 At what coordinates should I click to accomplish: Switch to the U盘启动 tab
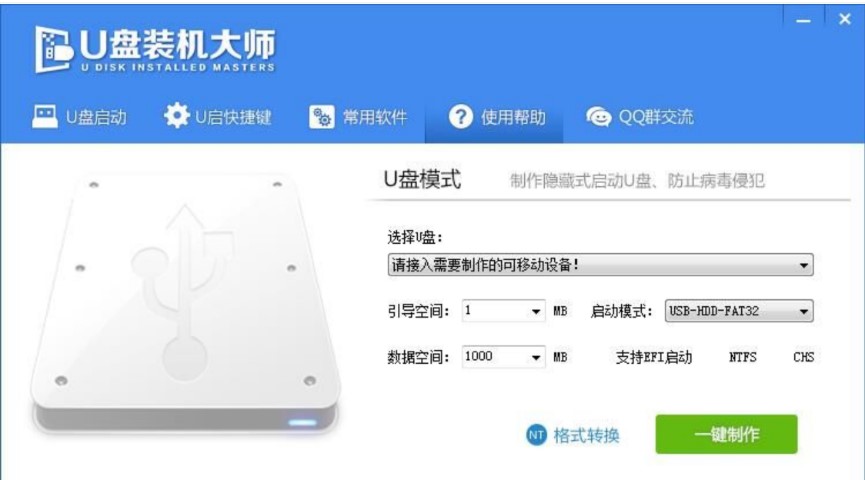click(x=79, y=117)
